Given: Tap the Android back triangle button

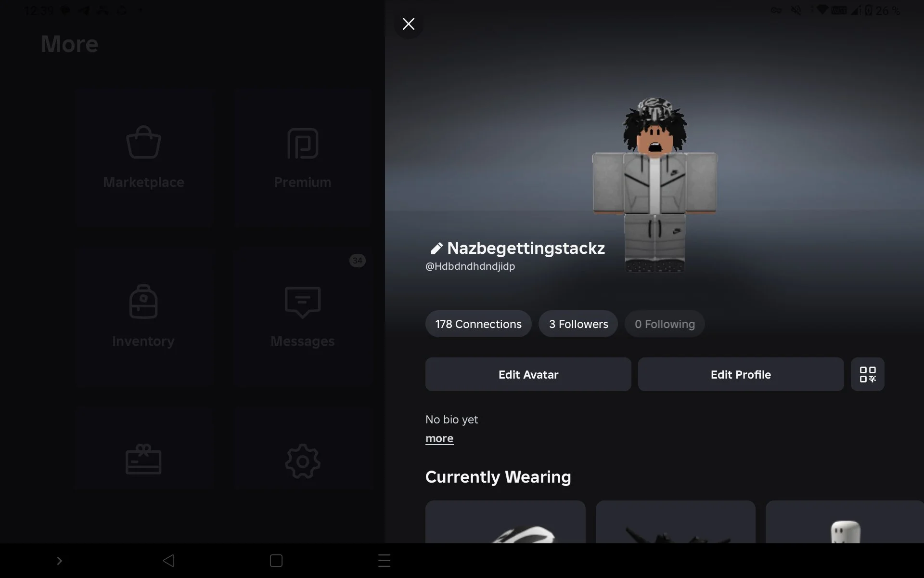Looking at the screenshot, I should pos(168,561).
